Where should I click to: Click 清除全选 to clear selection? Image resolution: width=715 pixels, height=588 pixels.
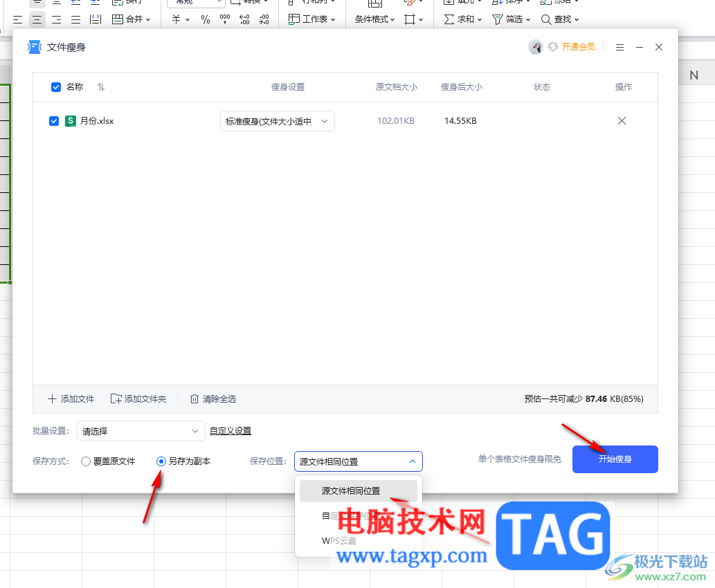tap(213, 399)
